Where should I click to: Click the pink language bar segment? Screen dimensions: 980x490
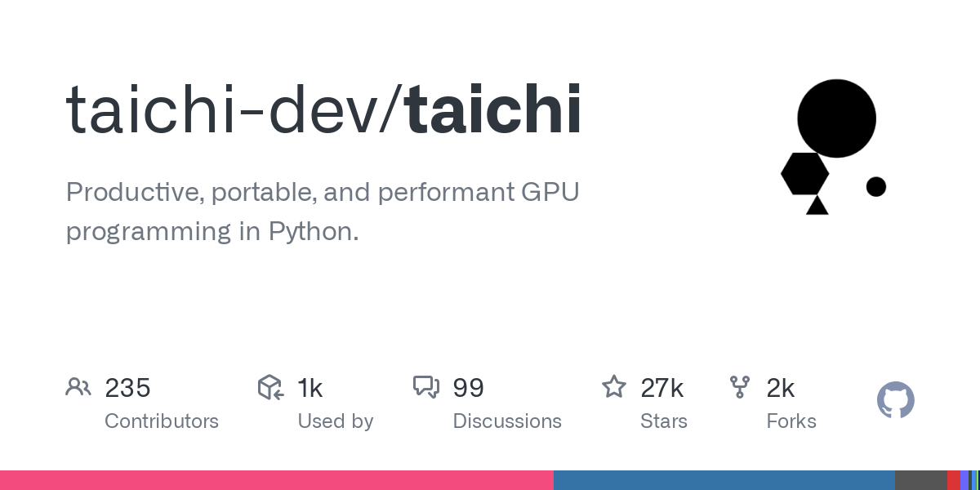(276, 480)
